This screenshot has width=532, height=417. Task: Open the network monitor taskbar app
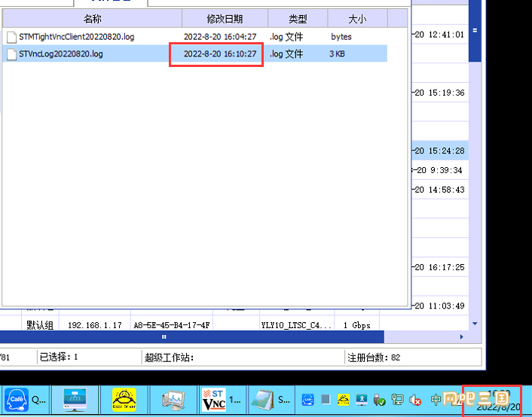click(75, 400)
